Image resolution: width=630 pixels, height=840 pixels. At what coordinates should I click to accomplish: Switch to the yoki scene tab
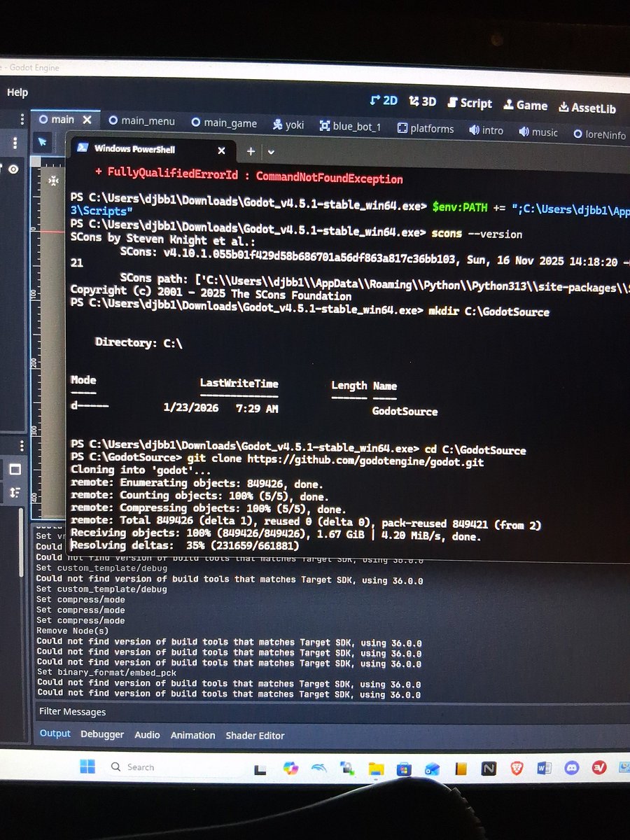[288, 125]
